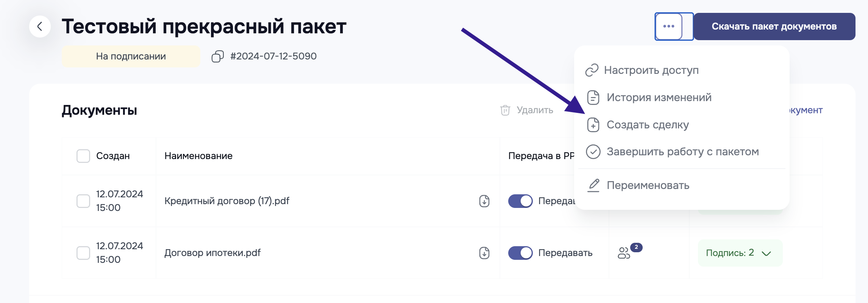This screenshot has height=303, width=868.
Task: Toggle Передавать switch for Кредитный договор
Action: pos(520,201)
